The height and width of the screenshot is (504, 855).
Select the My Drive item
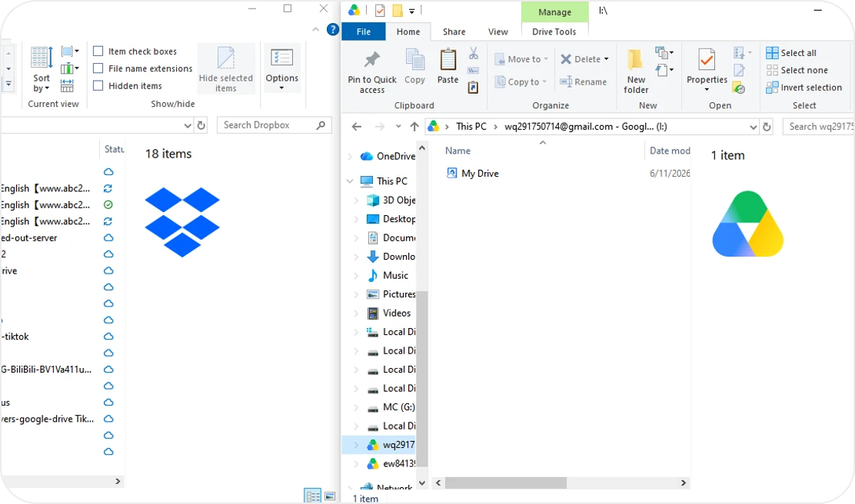(472, 174)
